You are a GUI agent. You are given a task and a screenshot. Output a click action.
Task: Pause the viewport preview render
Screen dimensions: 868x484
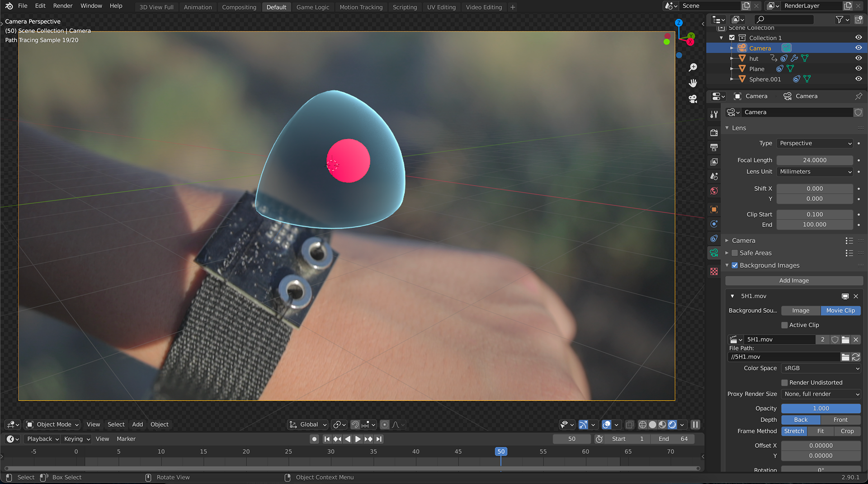[x=695, y=424]
